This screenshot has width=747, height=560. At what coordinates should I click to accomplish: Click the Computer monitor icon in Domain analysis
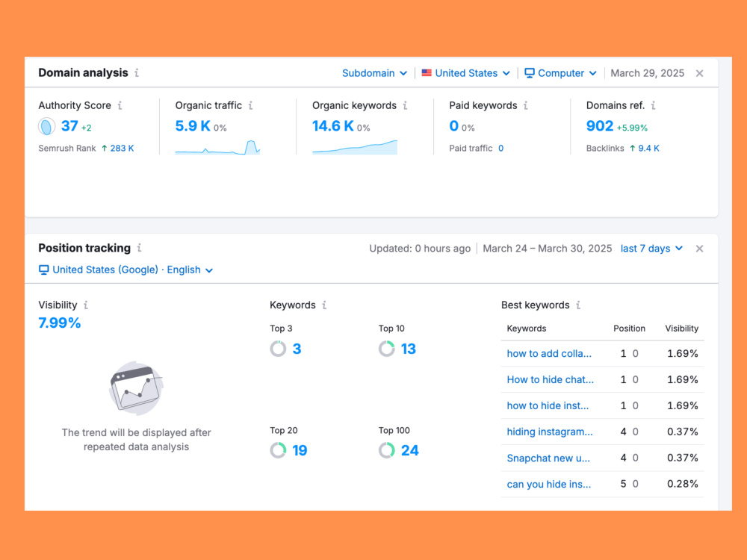tap(530, 73)
